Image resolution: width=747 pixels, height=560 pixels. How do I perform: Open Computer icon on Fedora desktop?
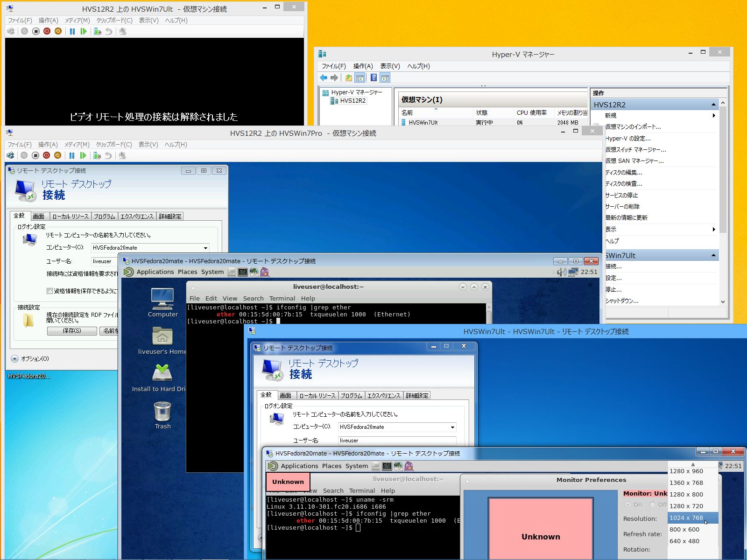(x=162, y=302)
